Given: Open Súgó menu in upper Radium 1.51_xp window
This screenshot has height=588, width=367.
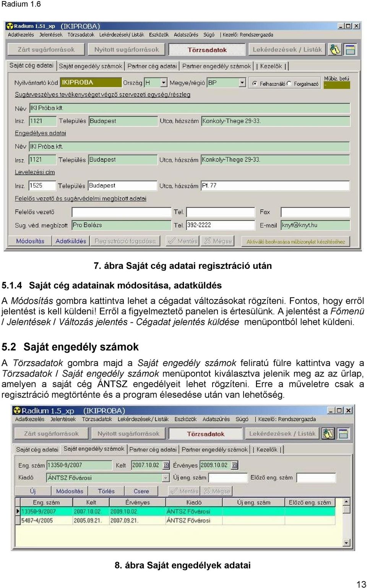Looking at the screenshot, I should (209, 35).
